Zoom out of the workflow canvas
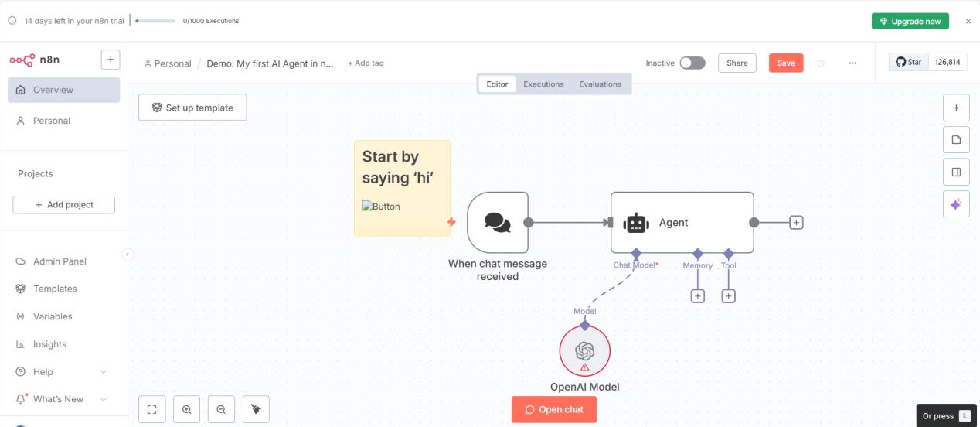Viewport: 980px width, 427px height. pyautogui.click(x=221, y=410)
